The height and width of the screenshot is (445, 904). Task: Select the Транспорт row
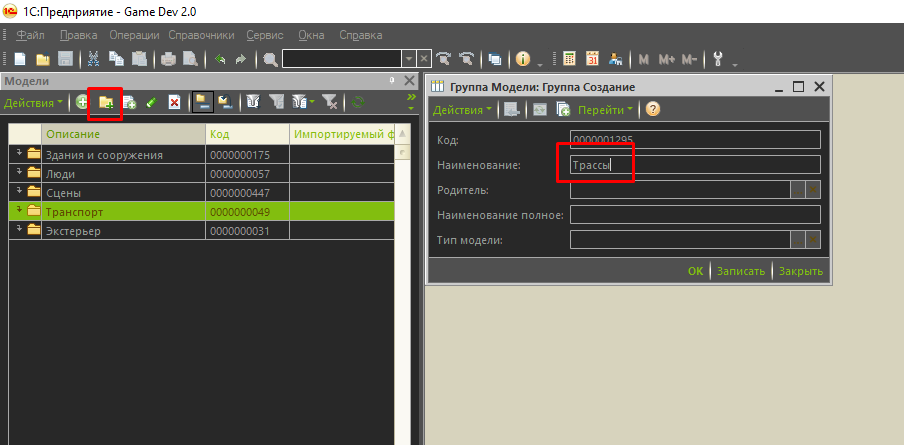[202, 211]
